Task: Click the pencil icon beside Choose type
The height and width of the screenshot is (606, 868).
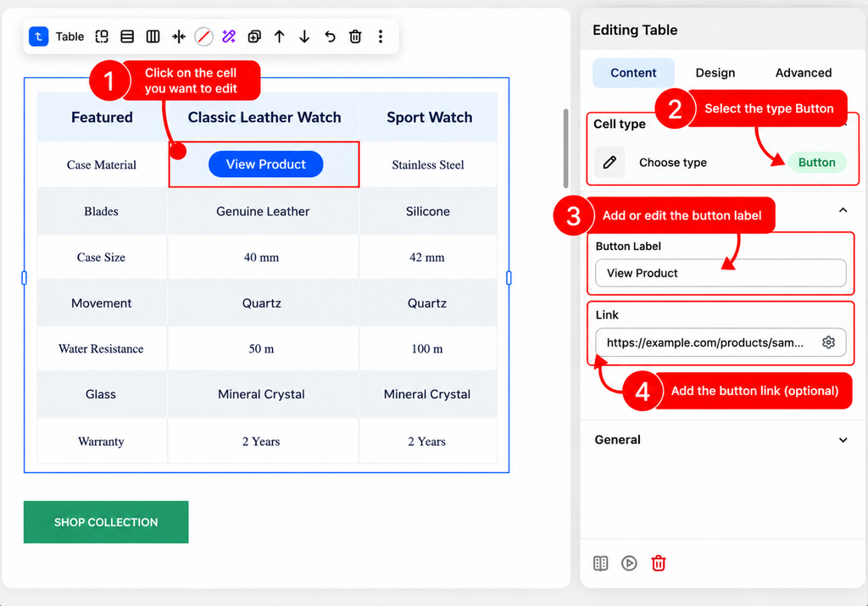Action: click(x=609, y=162)
